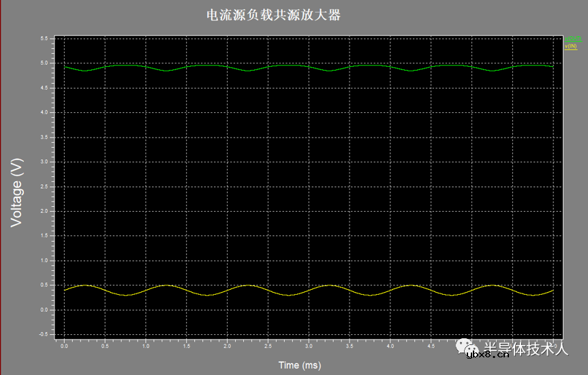Click the 0.0 tick on voltage axis

[x=44, y=310]
